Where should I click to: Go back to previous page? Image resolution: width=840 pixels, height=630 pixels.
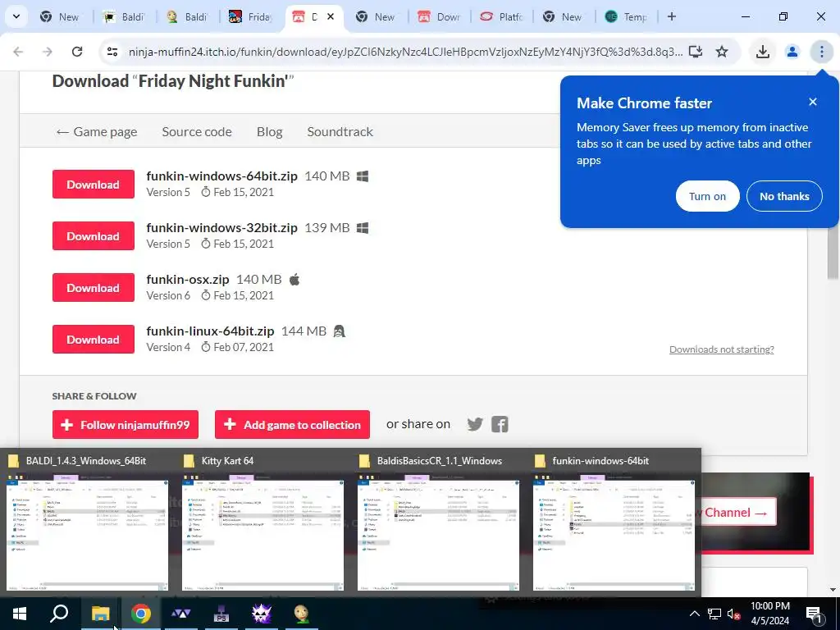[x=18, y=52]
